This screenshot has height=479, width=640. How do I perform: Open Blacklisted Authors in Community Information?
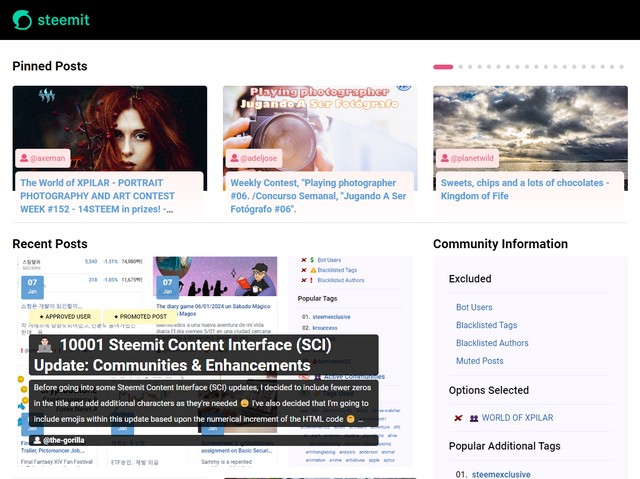click(x=492, y=343)
